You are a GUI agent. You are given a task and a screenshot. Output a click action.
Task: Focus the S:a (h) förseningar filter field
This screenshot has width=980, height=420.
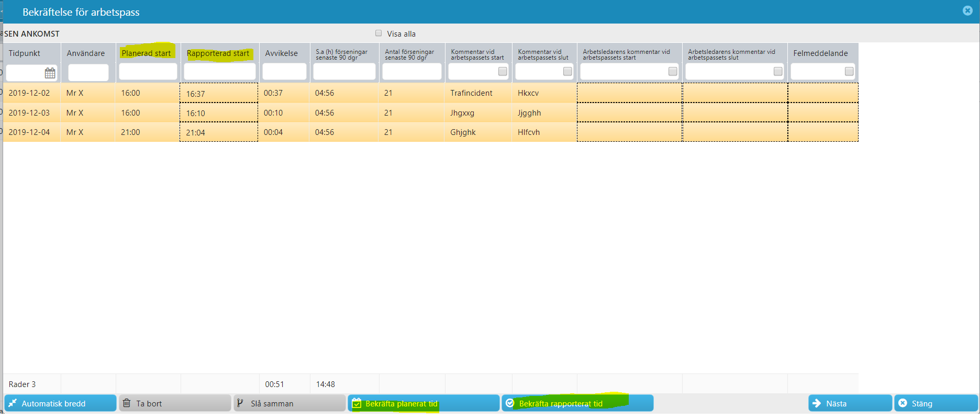(344, 71)
